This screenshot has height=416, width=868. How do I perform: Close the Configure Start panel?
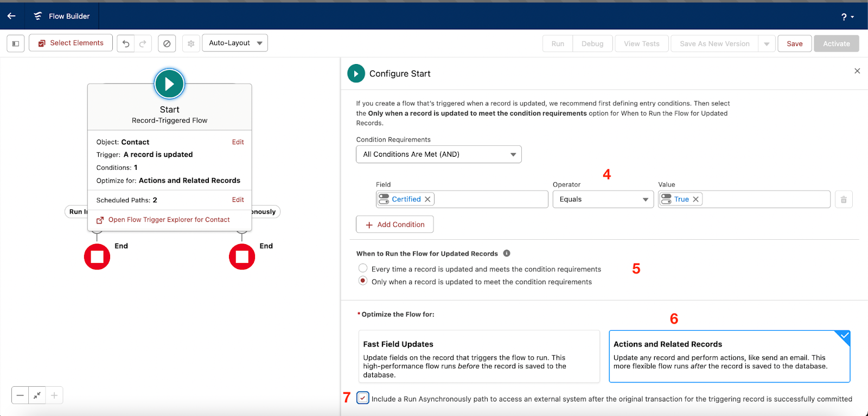(x=857, y=71)
